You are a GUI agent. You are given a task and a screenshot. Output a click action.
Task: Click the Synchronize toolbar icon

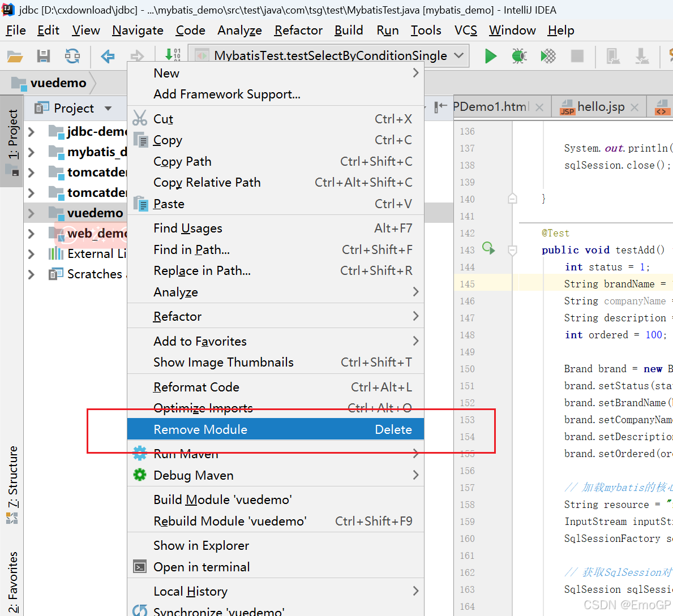coord(72,56)
